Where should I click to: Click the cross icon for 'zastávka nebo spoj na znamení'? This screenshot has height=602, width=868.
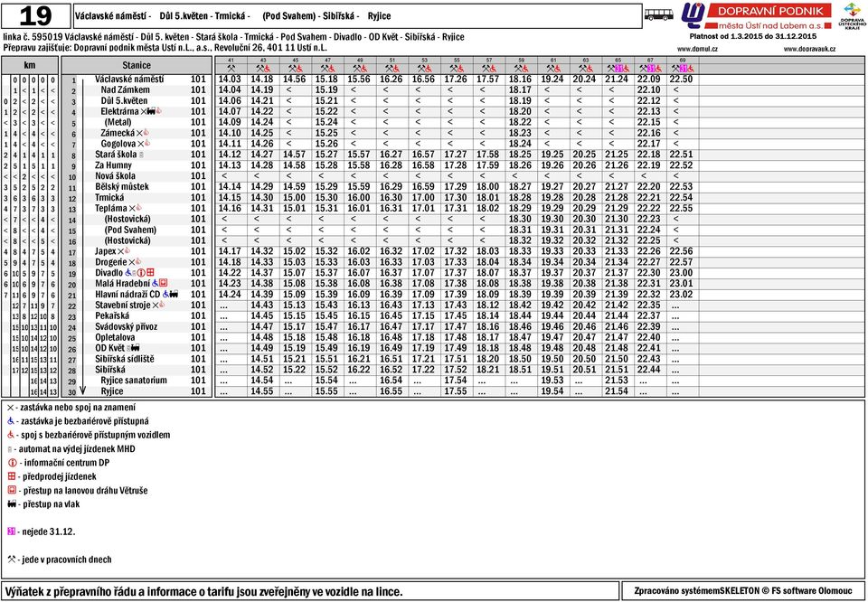[11, 408]
